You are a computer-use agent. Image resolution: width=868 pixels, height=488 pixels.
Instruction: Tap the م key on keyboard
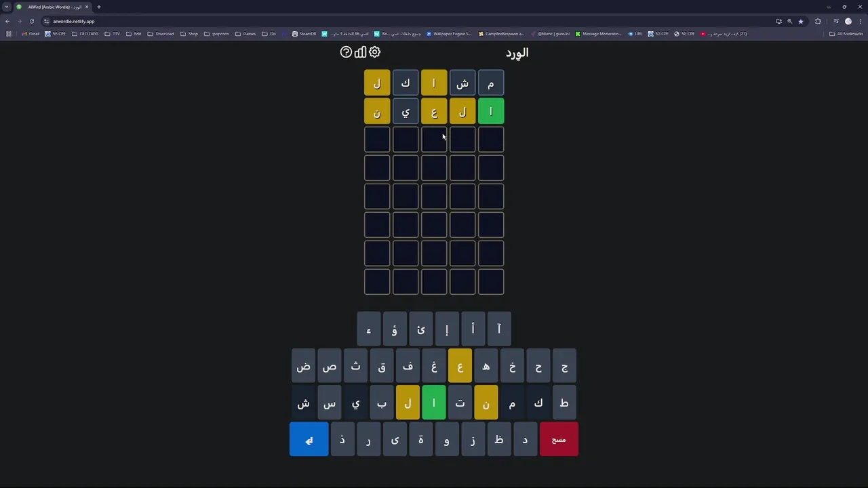pos(512,403)
